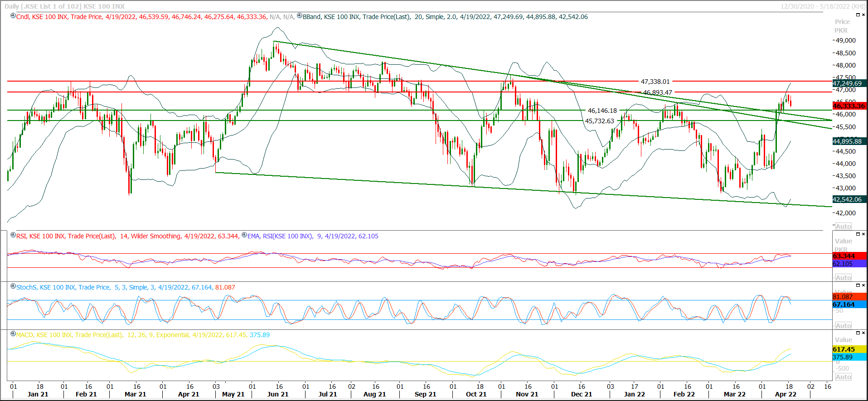
Task: Click the clock icon beside the BBand label
Action: click(x=300, y=16)
